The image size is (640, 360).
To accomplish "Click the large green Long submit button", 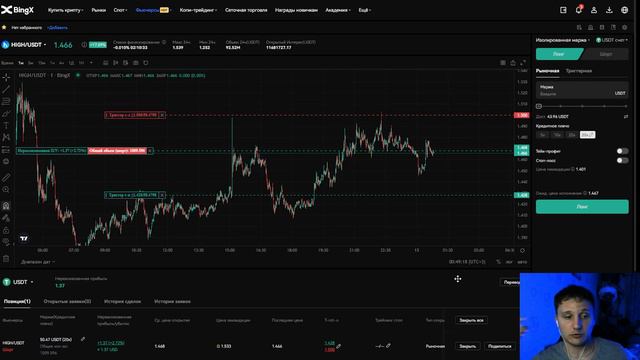I will (582, 207).
